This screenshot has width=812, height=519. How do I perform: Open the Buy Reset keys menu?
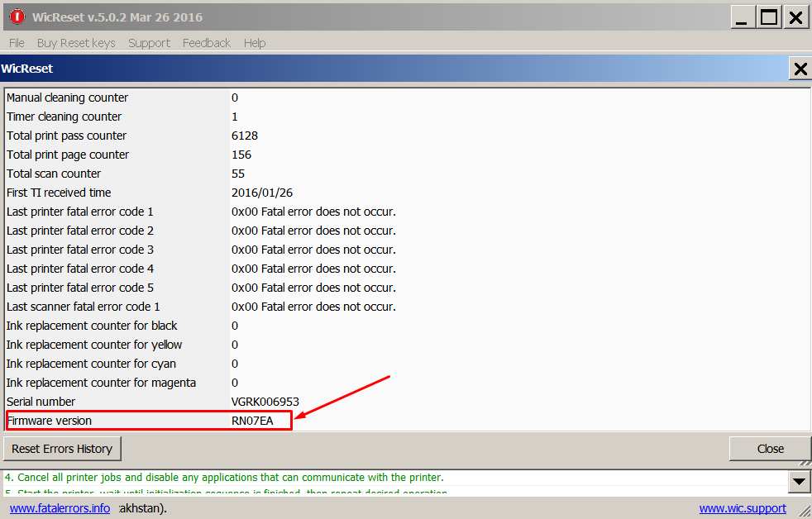[x=75, y=42]
